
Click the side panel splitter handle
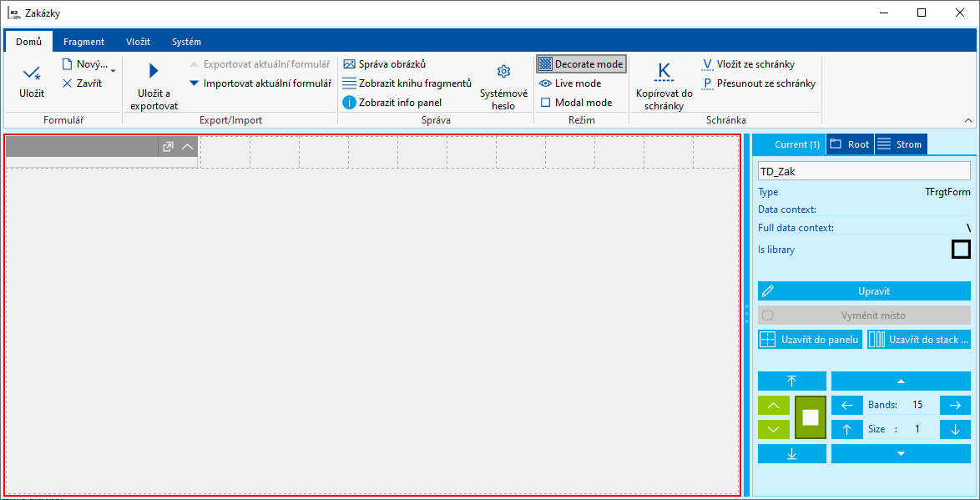click(x=748, y=313)
